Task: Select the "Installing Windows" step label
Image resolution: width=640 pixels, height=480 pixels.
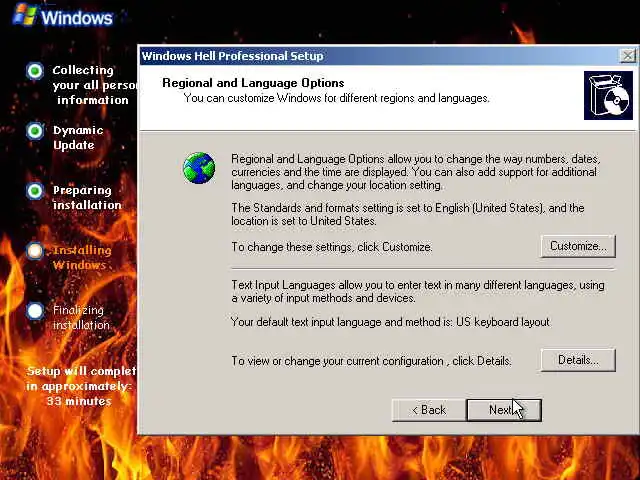Action: (82, 258)
